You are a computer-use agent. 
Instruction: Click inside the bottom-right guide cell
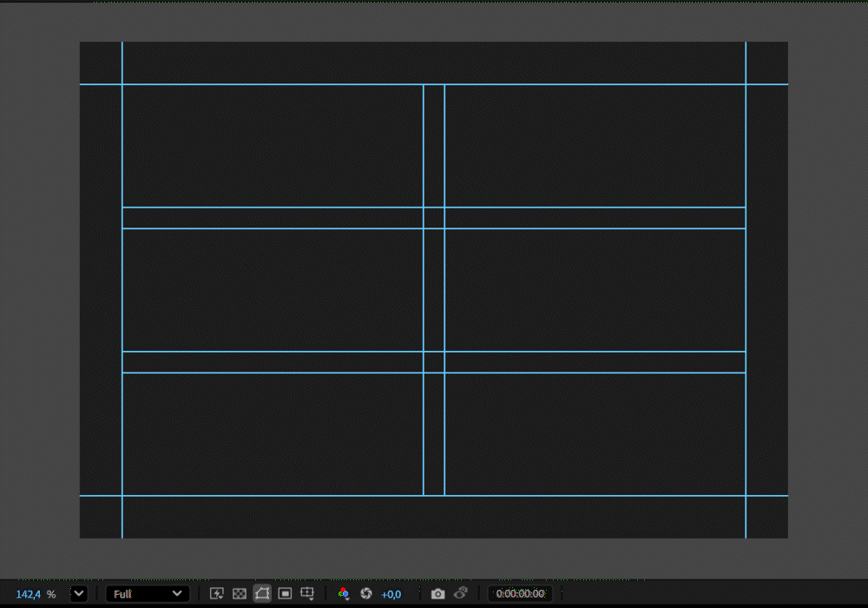pyautogui.click(x=595, y=434)
